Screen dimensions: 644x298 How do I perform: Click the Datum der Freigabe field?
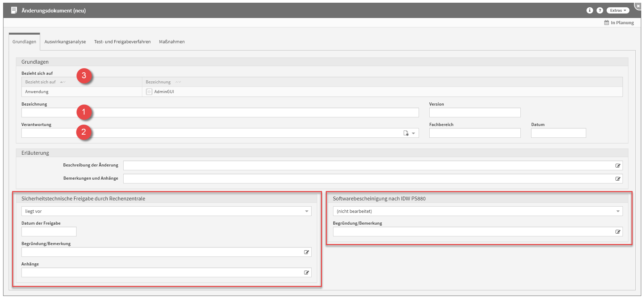49,232
